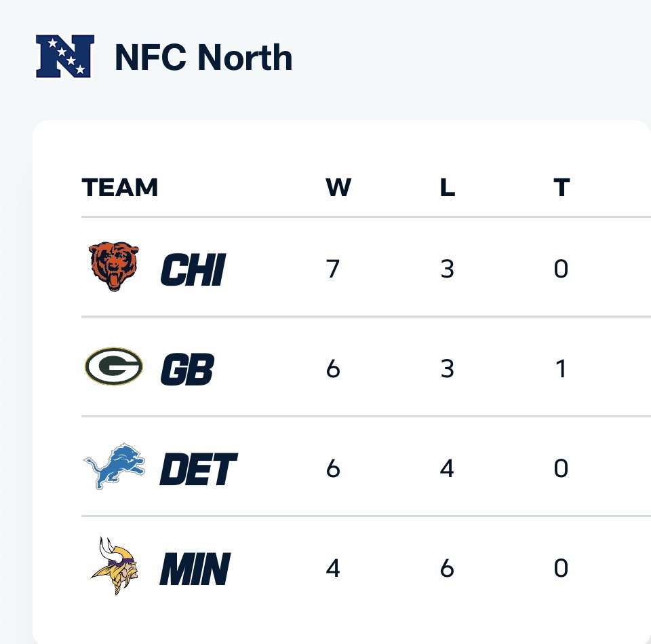Viewport: 651px width, 644px height.
Task: Click the Green Bay Packers logo
Action: (114, 367)
